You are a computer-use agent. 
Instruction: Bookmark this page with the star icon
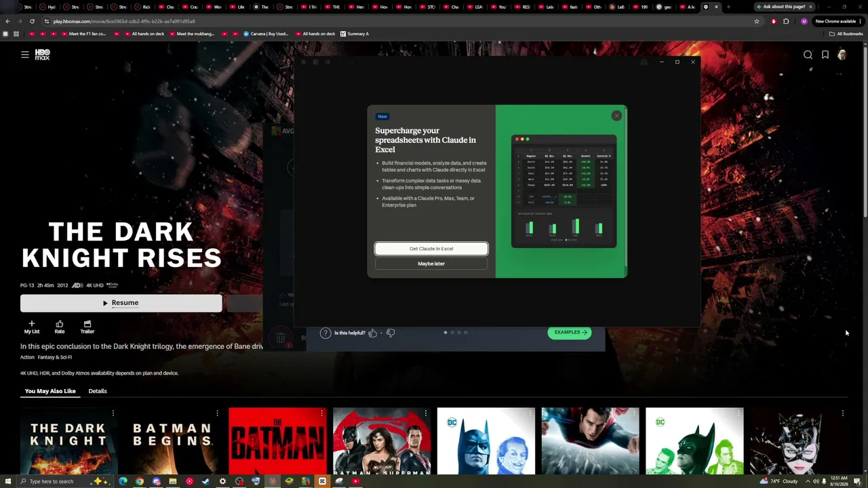coord(757,21)
